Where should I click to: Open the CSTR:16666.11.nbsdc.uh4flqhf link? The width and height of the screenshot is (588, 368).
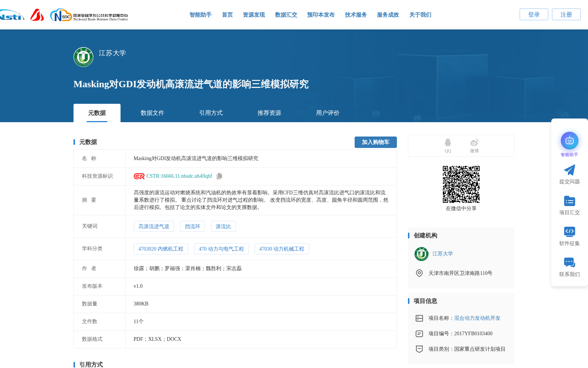(179, 176)
